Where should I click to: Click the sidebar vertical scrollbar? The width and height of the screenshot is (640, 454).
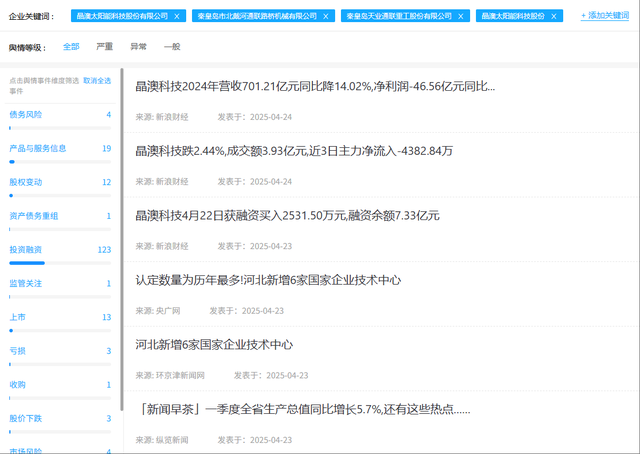pyautogui.click(x=122, y=240)
